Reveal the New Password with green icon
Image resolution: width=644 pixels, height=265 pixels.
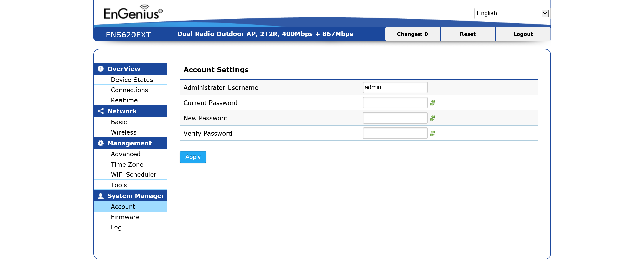[432, 118]
